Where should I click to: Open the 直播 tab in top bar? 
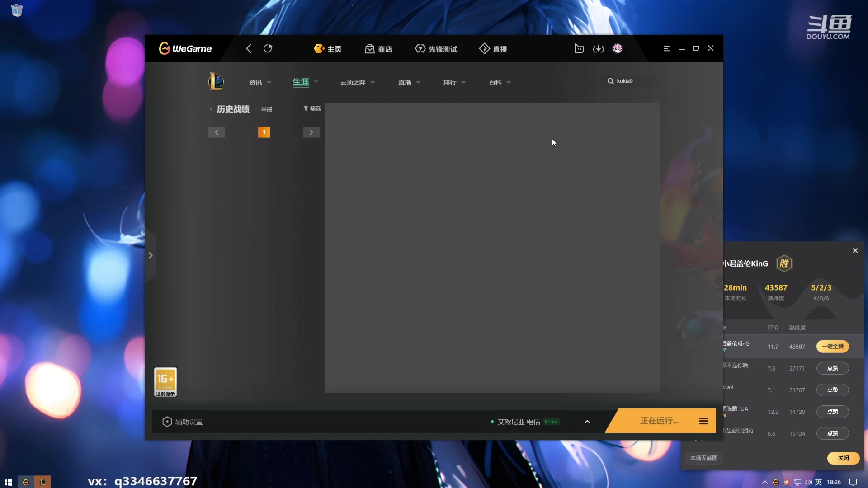493,49
